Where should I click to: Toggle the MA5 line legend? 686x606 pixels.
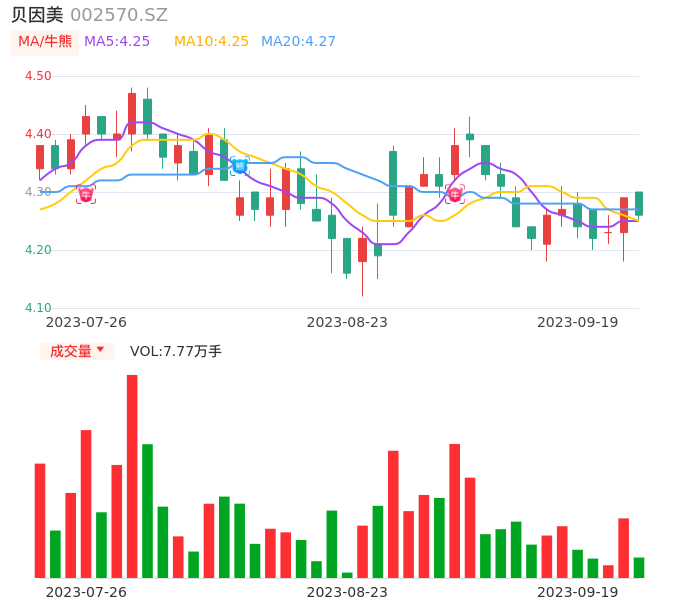[x=117, y=42]
